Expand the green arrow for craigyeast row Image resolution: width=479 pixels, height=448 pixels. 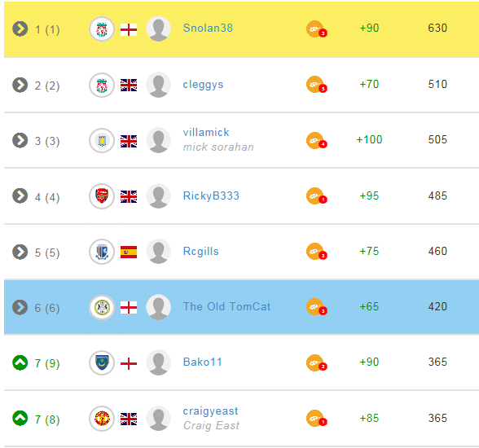click(20, 419)
